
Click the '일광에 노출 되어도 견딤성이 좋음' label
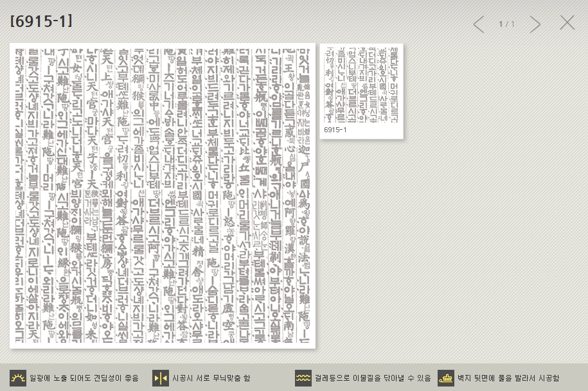[x=84, y=378]
